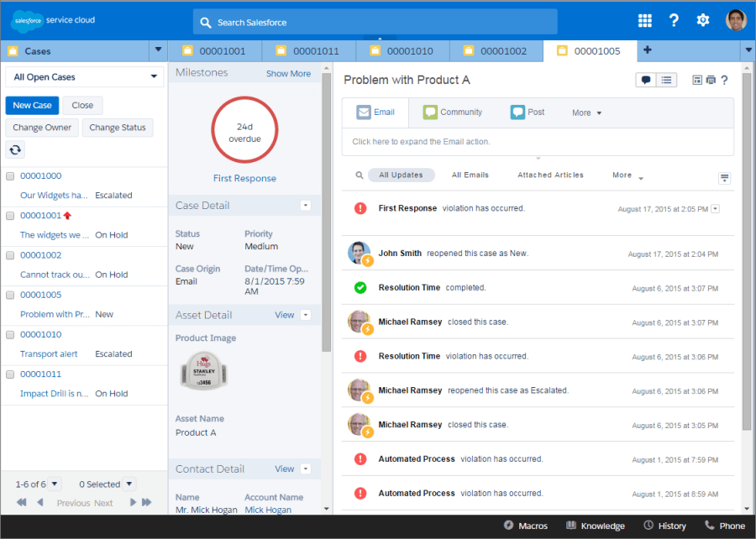This screenshot has height=539, width=756.
Task: Click John Smith's avatar in feed
Action: (x=360, y=253)
